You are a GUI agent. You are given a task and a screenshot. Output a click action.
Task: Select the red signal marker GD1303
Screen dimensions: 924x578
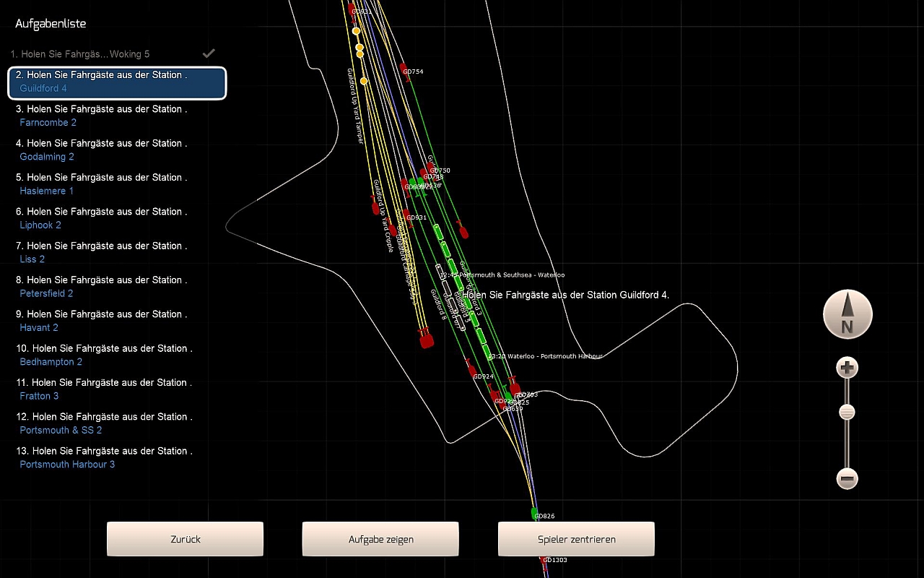[x=544, y=561]
